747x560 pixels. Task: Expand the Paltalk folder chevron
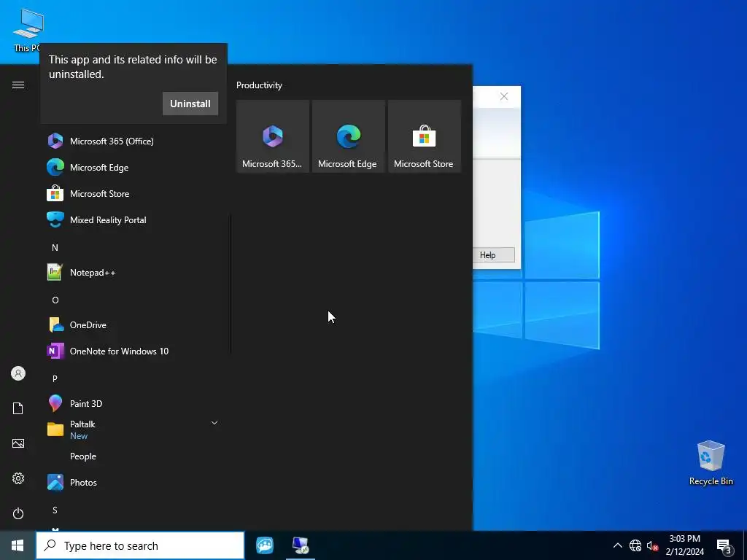(x=214, y=423)
